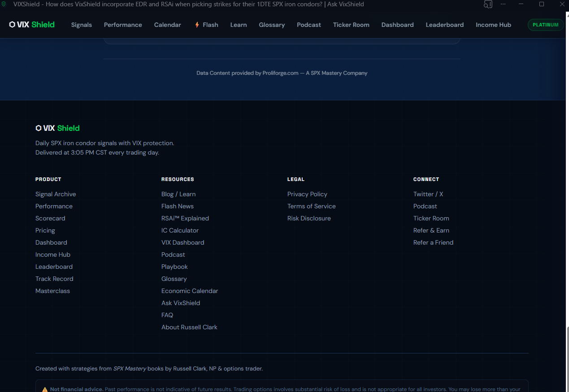Open Privacy Policy under Legal

(307, 194)
